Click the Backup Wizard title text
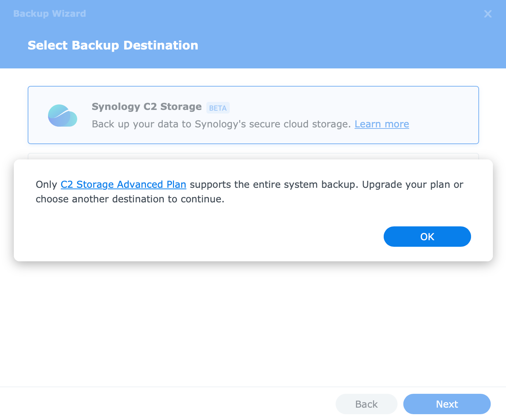This screenshot has height=420, width=506. (50, 13)
